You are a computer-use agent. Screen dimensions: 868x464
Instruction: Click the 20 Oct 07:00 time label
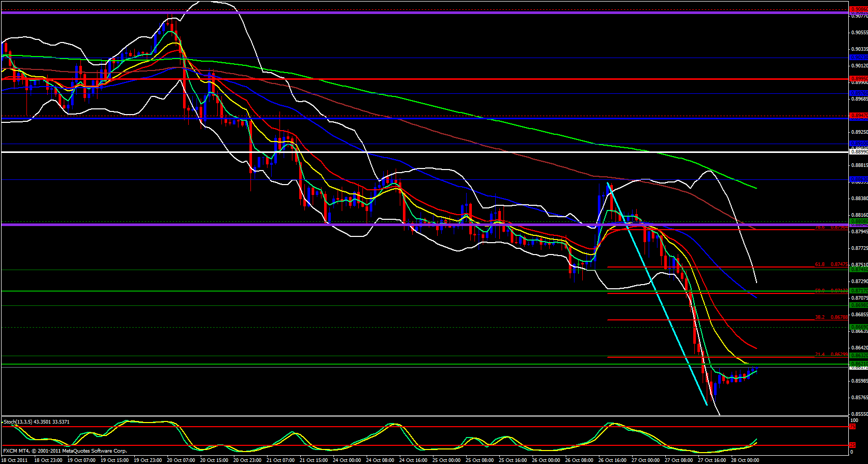(x=181, y=460)
